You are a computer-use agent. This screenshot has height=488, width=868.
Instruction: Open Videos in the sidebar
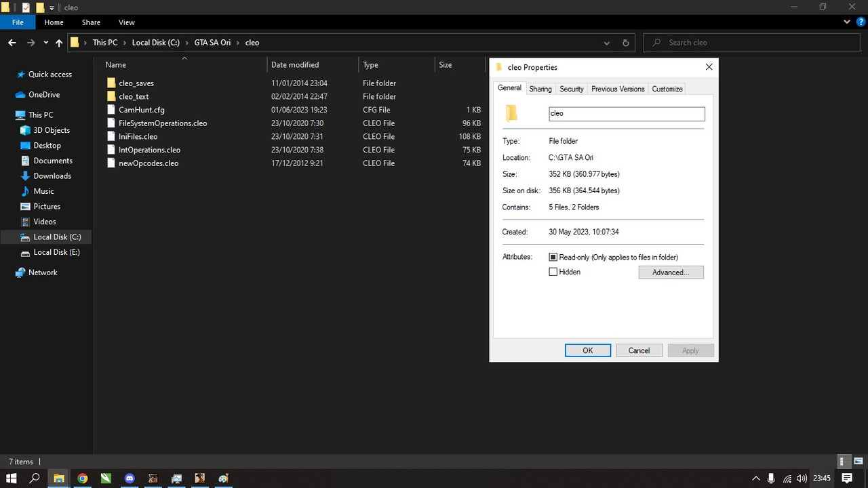tap(45, 222)
